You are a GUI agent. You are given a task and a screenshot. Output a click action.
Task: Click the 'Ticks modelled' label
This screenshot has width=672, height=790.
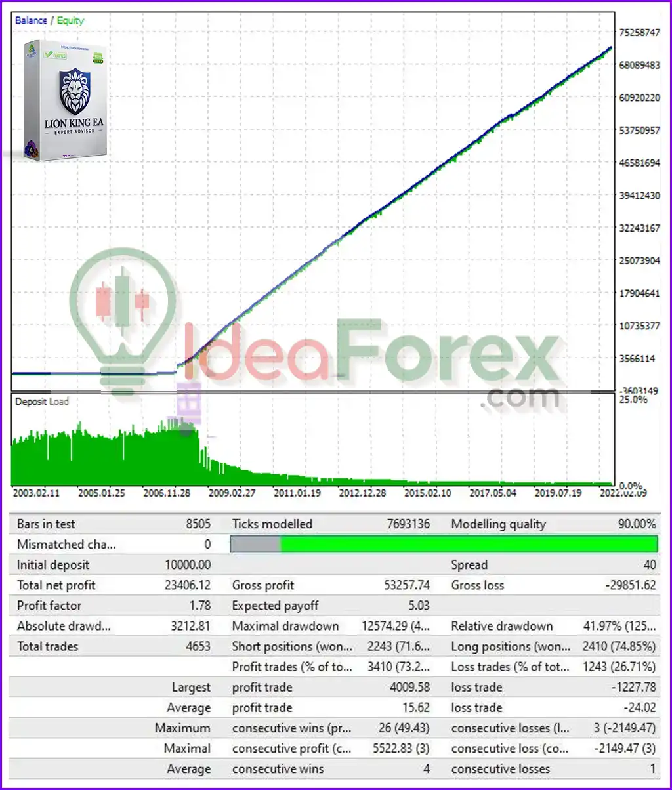[272, 524]
